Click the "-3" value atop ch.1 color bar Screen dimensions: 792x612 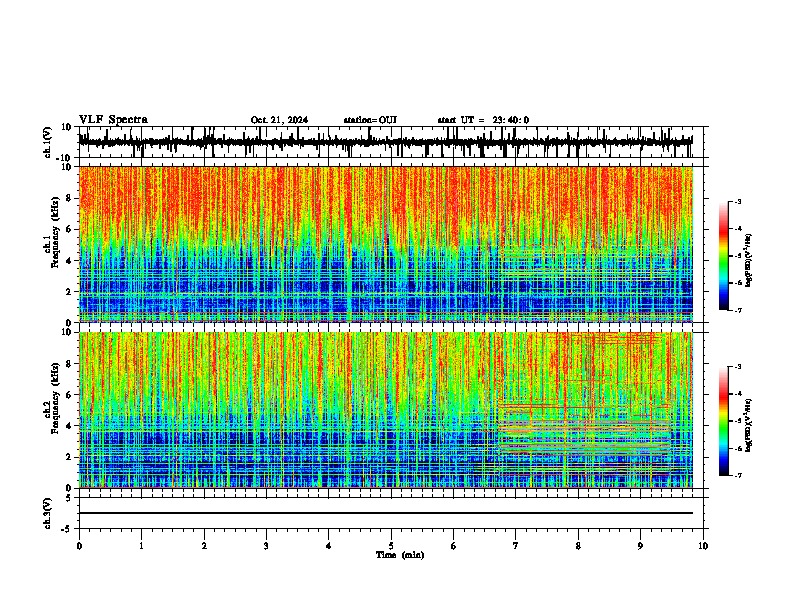(x=737, y=201)
